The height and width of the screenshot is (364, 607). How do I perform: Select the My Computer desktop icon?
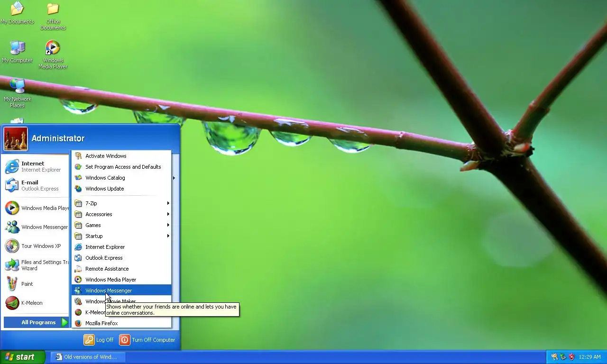click(x=17, y=52)
